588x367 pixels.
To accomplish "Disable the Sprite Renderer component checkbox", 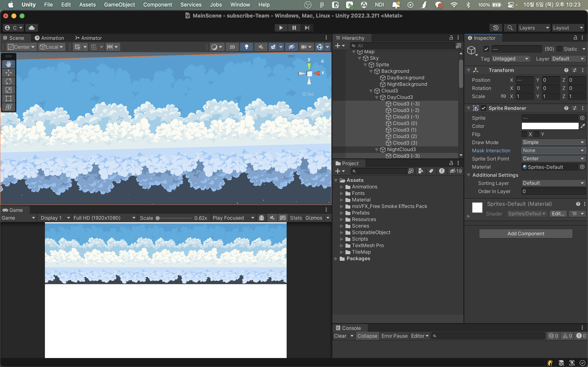I will pos(483,108).
